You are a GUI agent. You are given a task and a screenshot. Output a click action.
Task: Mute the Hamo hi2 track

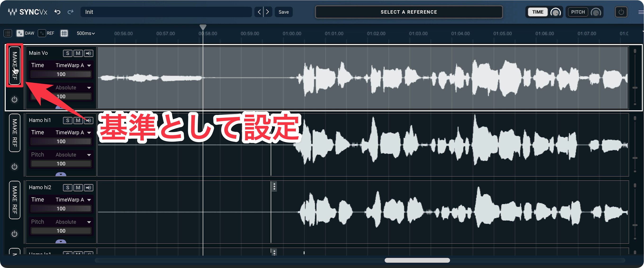tap(78, 188)
